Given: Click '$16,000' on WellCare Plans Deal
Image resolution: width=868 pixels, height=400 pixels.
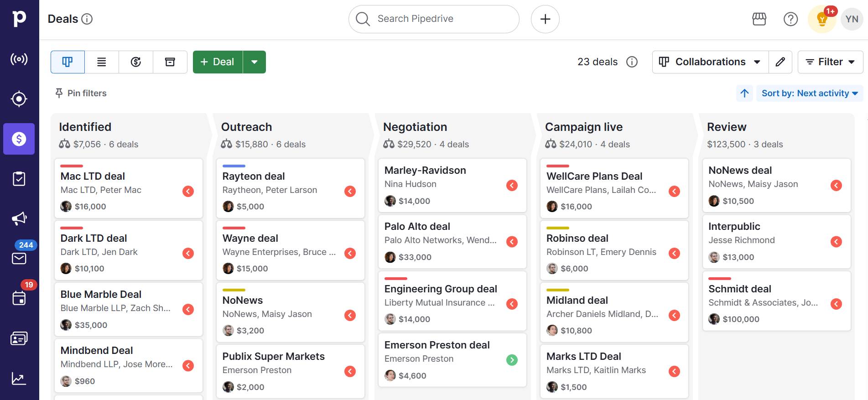Looking at the screenshot, I should (576, 207).
